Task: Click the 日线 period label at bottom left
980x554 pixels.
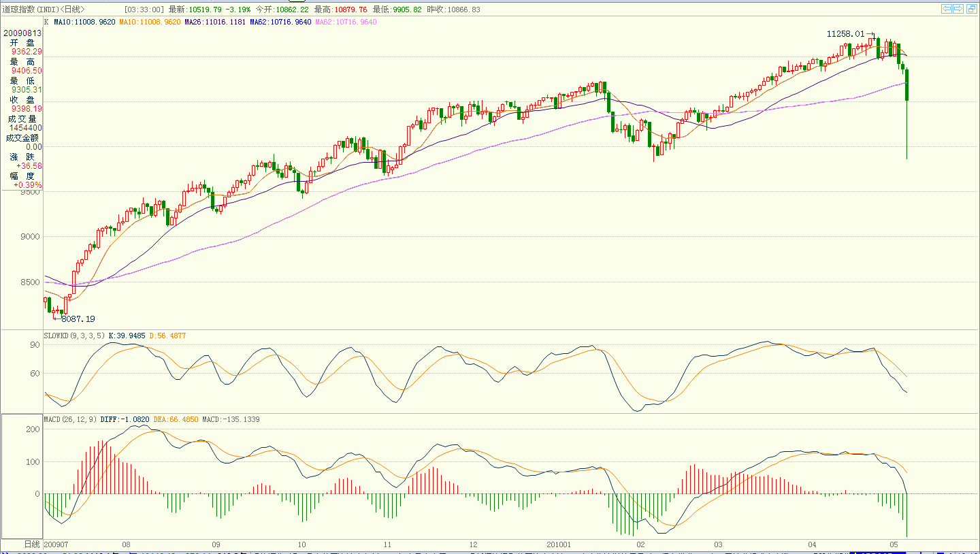Action: coord(32,545)
